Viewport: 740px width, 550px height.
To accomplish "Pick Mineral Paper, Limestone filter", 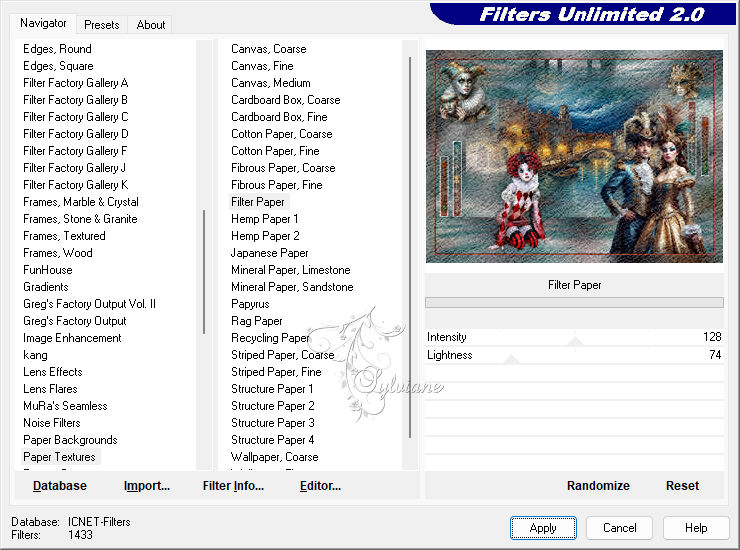I will [x=291, y=270].
